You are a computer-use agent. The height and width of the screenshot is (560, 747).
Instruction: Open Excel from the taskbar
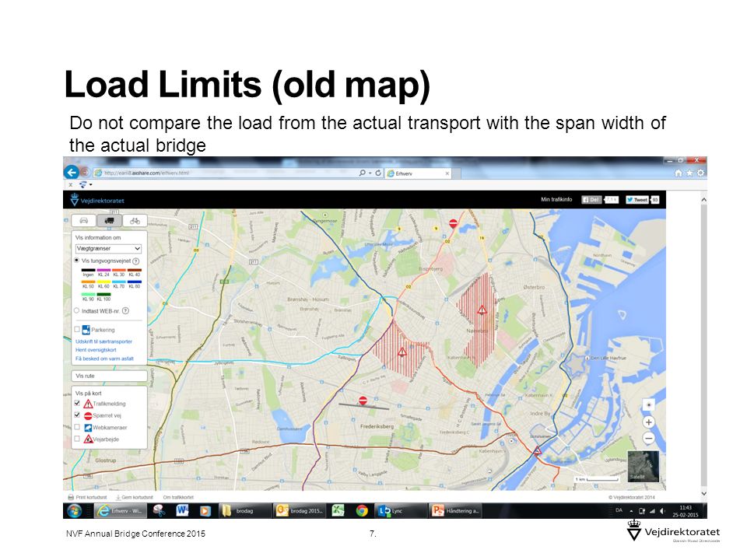(338, 510)
